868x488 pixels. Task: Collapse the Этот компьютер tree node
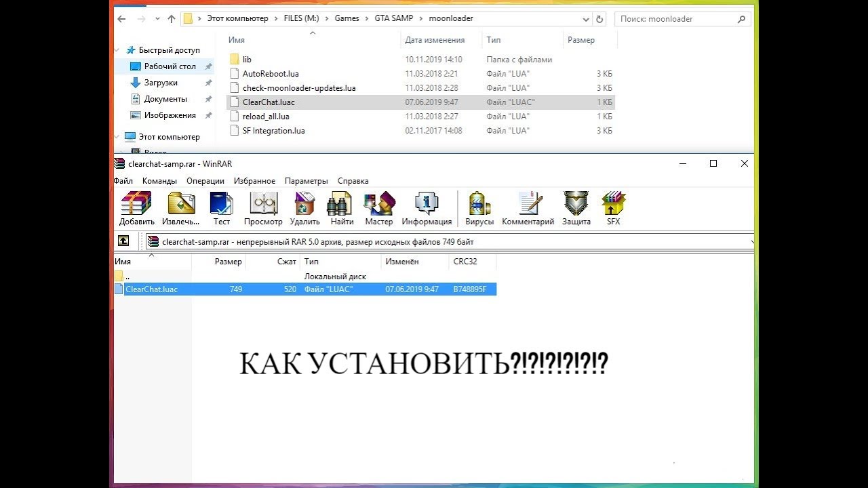tap(117, 137)
